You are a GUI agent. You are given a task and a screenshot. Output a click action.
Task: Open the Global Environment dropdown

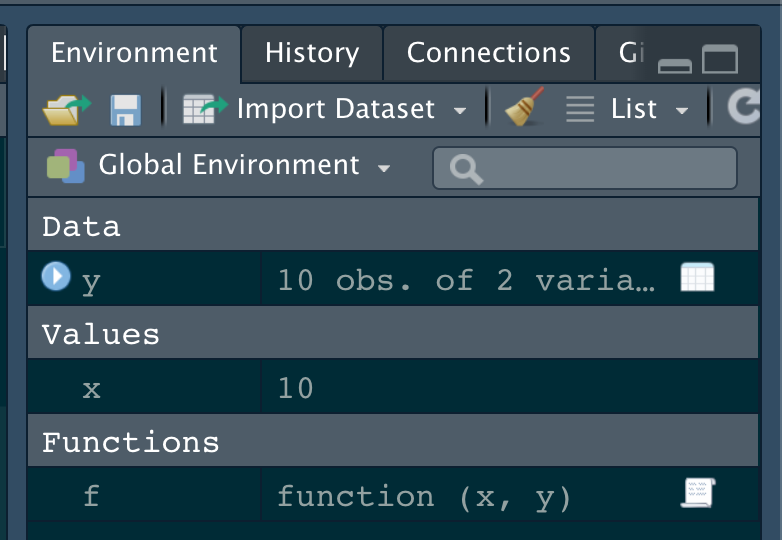pyautogui.click(x=384, y=167)
